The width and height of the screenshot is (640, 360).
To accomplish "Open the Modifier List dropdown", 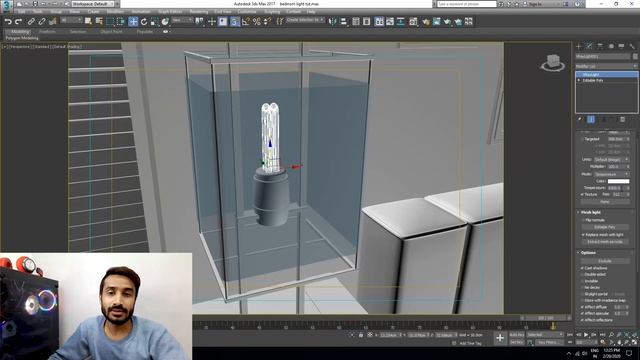I will [606, 66].
